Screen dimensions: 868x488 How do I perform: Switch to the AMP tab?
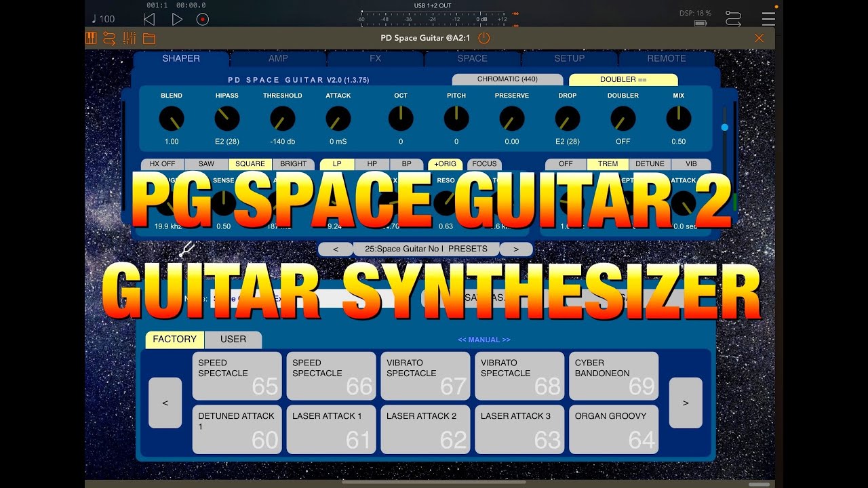278,58
